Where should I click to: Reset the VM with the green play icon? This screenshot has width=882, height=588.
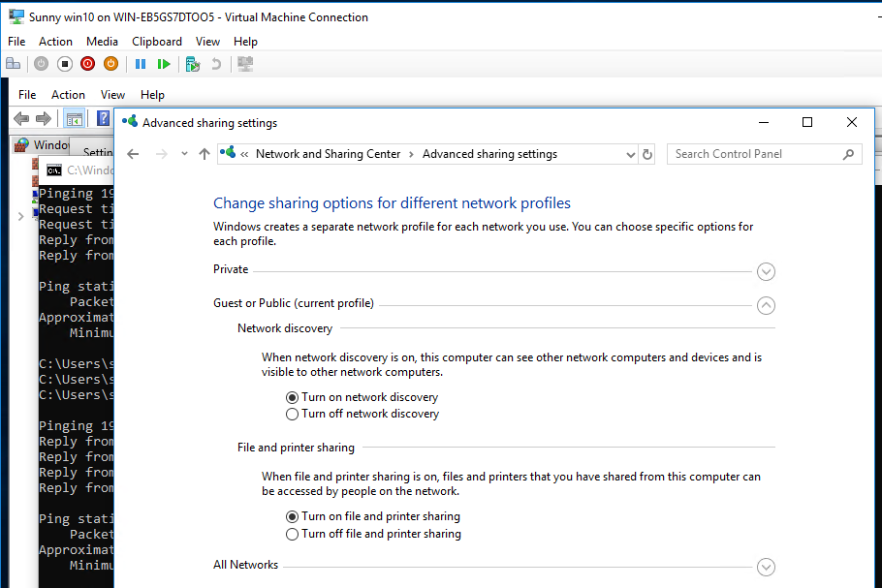164,64
